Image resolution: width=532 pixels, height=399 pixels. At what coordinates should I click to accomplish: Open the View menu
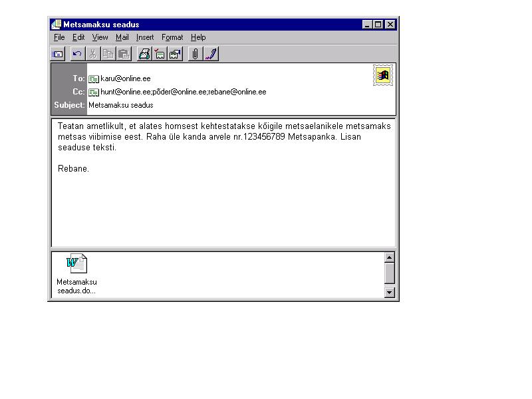click(x=100, y=37)
